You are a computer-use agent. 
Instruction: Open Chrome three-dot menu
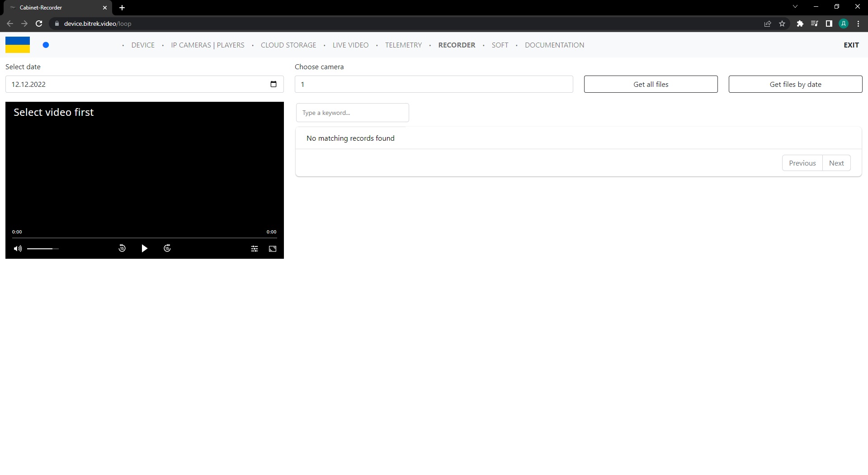click(x=858, y=24)
